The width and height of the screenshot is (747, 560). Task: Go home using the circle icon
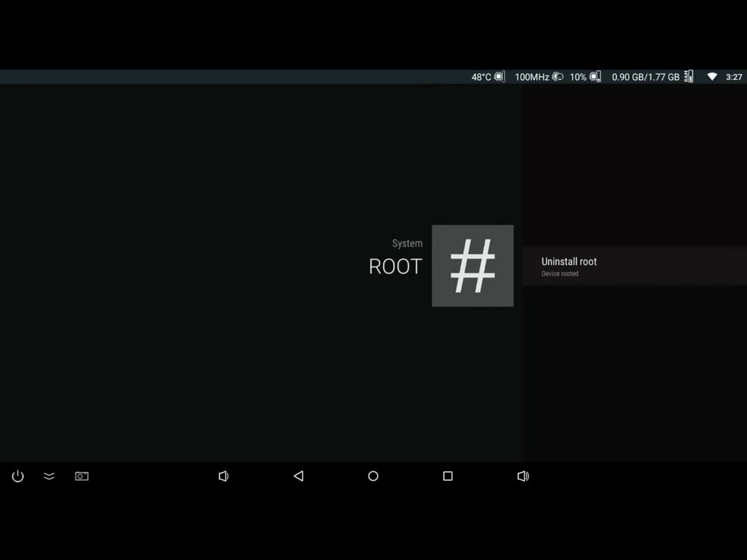pos(373,476)
